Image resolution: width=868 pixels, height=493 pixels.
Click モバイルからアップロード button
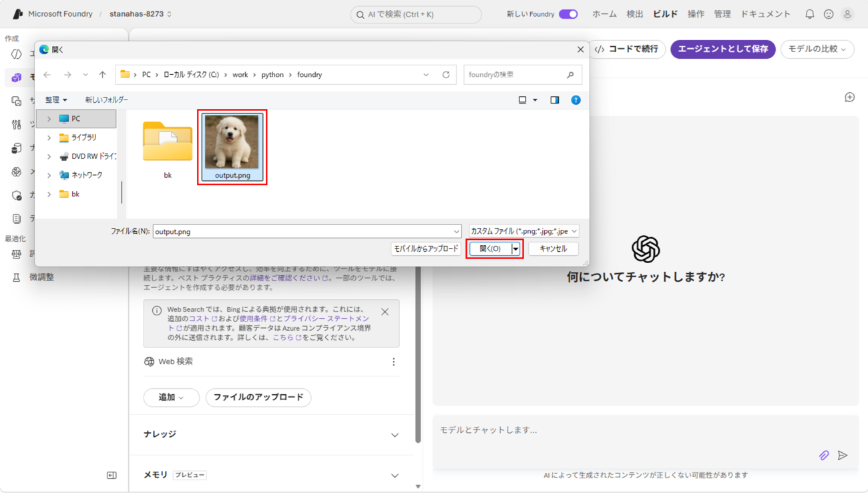[x=426, y=249]
